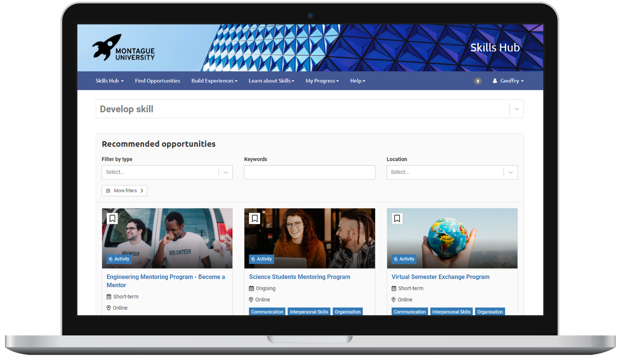Open the Filter by type dropdown
Viewport: 619px width, 364px height.
[x=167, y=172]
